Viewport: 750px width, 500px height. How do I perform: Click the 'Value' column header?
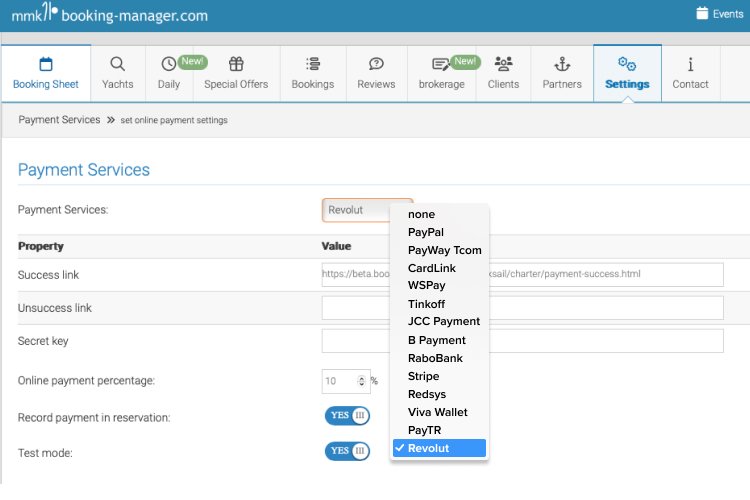pyautogui.click(x=336, y=246)
